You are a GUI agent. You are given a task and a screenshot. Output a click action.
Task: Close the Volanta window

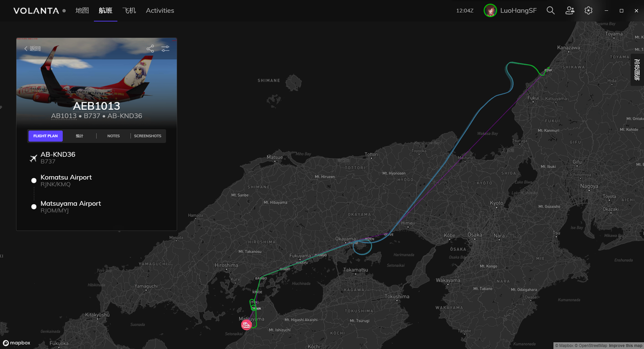tap(636, 11)
